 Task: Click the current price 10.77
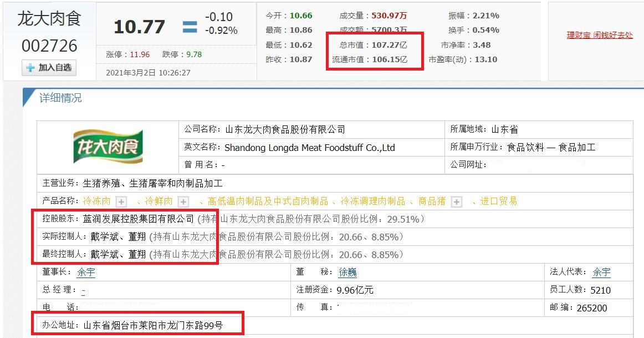click(139, 27)
